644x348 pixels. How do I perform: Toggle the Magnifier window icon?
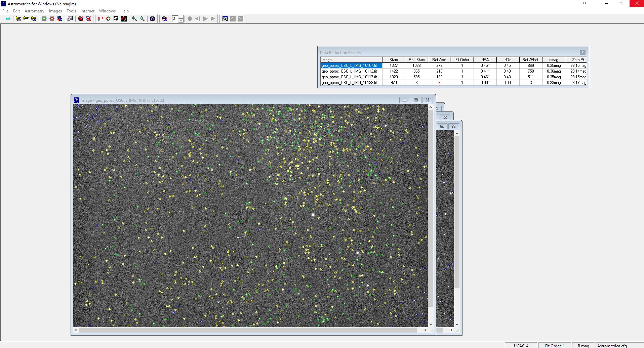click(225, 19)
